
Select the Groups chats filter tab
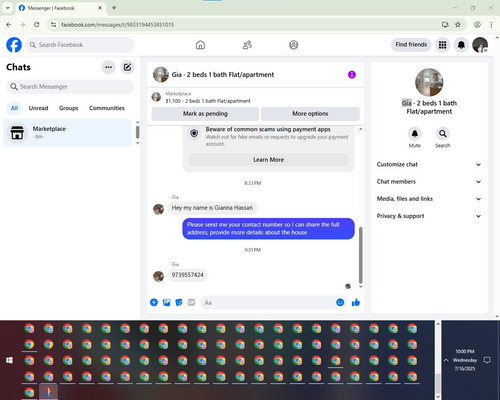(x=68, y=108)
